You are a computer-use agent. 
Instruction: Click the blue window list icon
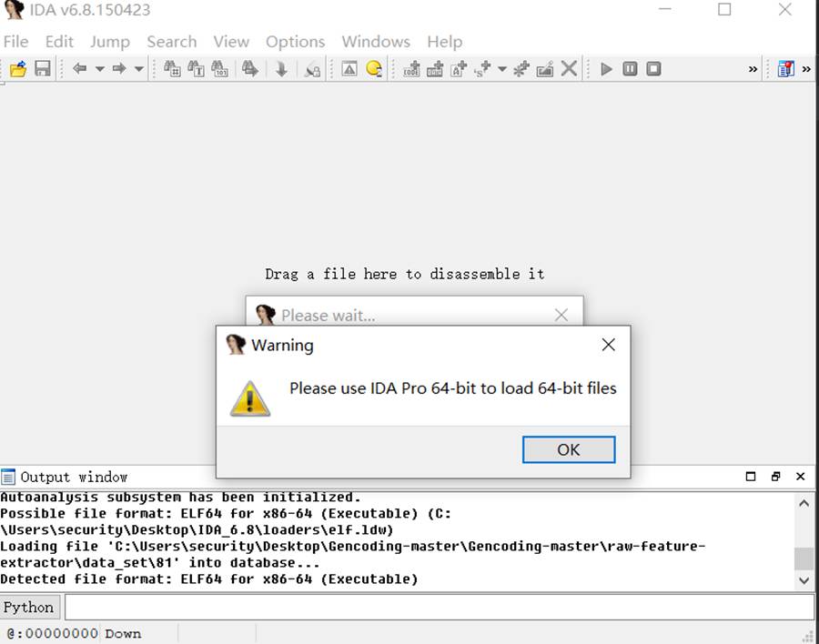click(x=785, y=68)
